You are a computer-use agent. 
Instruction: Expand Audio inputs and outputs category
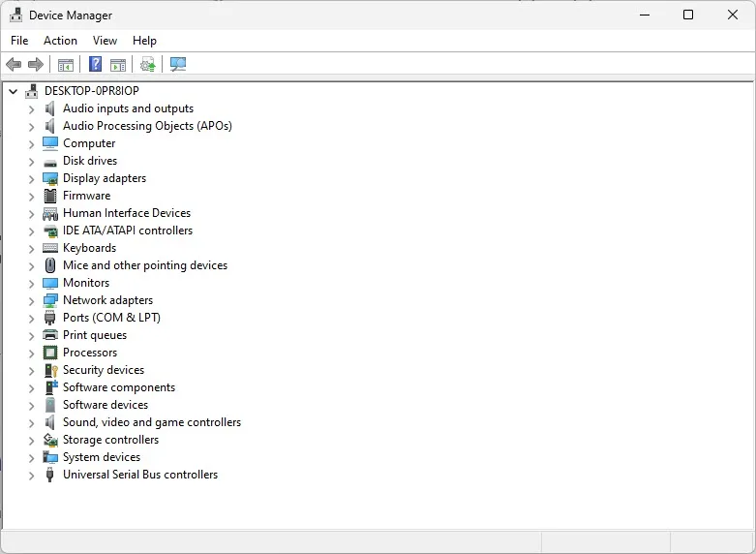(x=31, y=109)
